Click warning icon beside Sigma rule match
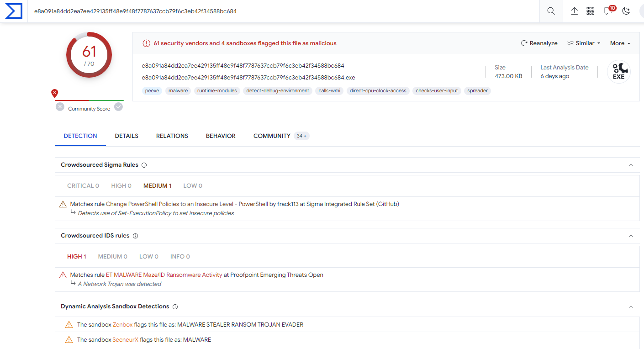 coord(63,204)
